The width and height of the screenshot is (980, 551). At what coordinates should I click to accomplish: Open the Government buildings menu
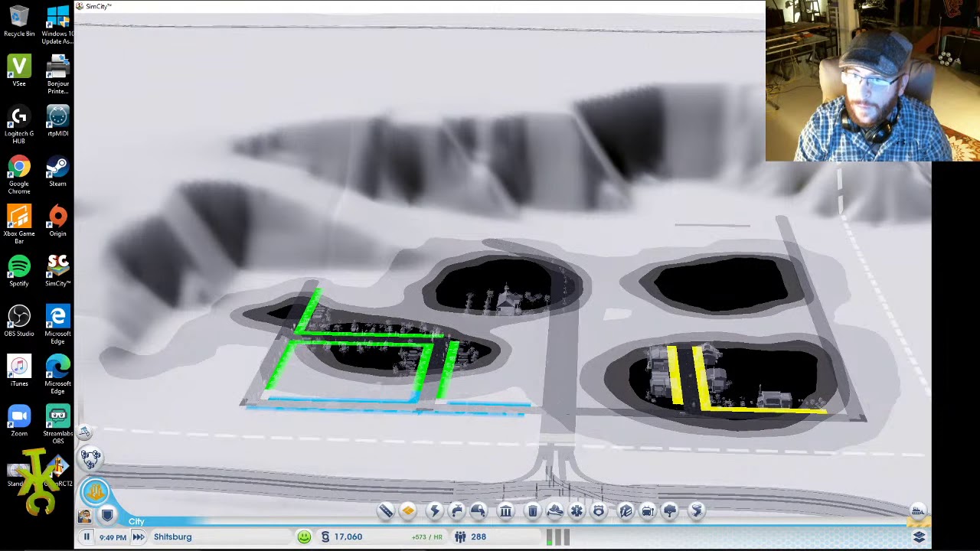(505, 511)
